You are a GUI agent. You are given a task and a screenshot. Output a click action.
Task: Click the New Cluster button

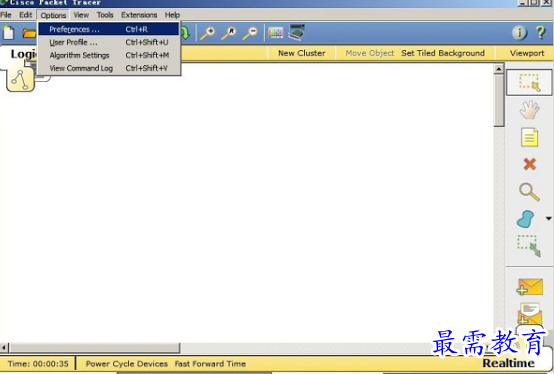click(x=301, y=53)
